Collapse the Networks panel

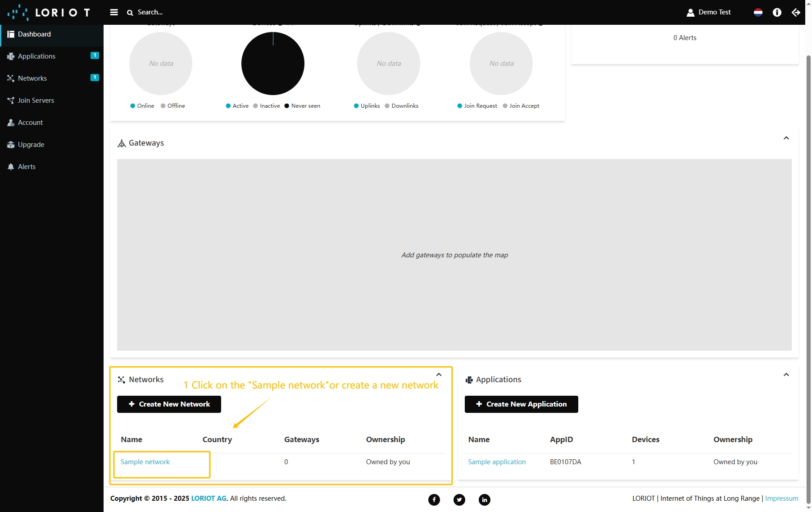tap(439, 375)
